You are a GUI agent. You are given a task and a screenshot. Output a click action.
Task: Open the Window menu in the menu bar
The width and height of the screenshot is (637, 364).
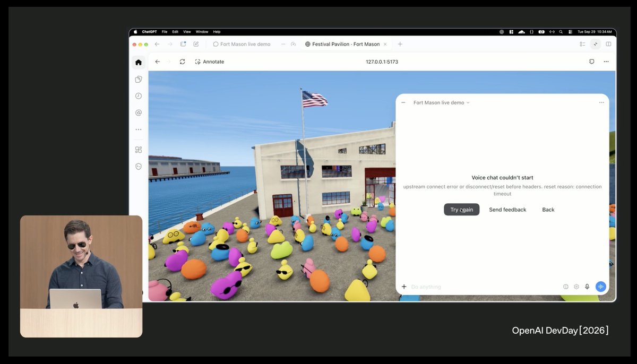tap(202, 32)
